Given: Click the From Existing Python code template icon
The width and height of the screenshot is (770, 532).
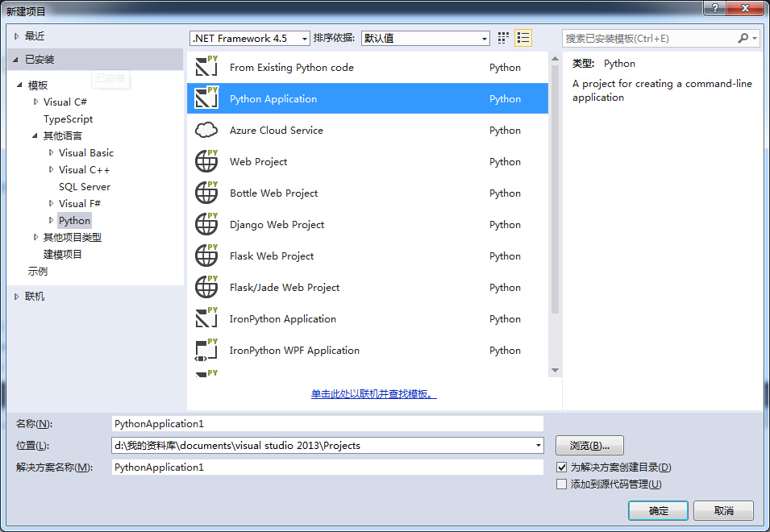Looking at the screenshot, I should click(x=206, y=67).
